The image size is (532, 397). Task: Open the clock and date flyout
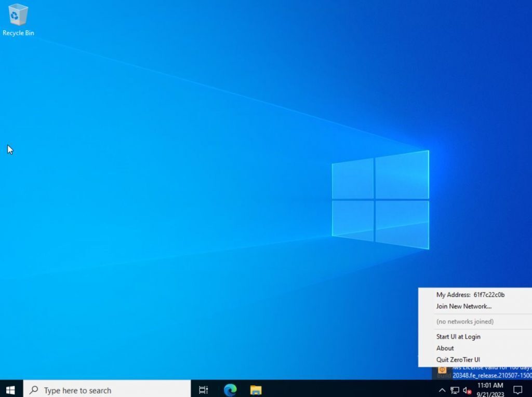click(490, 390)
